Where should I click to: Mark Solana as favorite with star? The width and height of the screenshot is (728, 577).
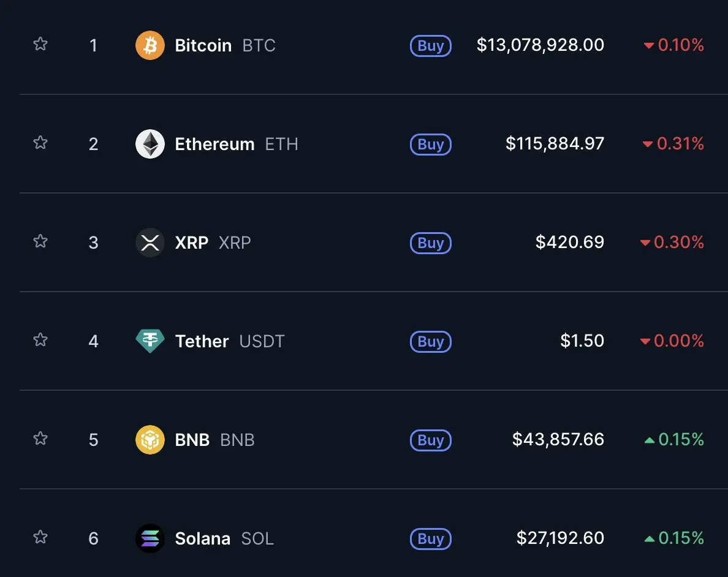pyautogui.click(x=40, y=537)
